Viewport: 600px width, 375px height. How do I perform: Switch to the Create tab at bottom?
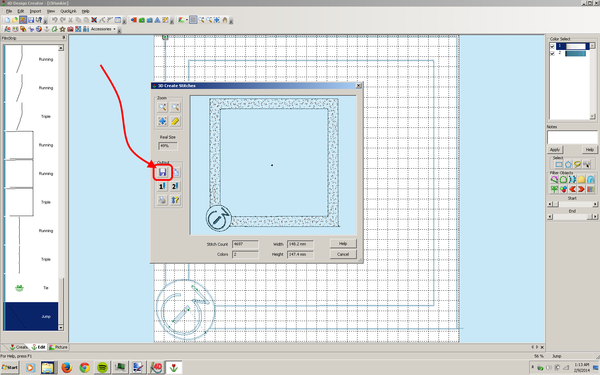[18, 347]
